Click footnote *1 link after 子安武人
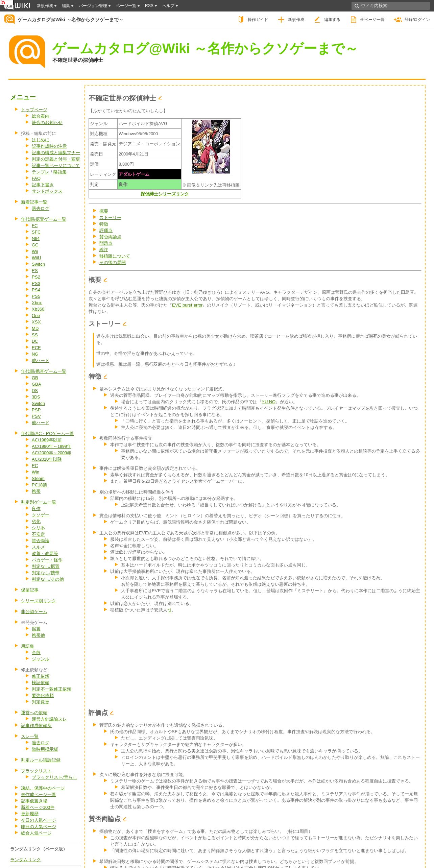This screenshot has height=868, width=434. [x=169, y=610]
